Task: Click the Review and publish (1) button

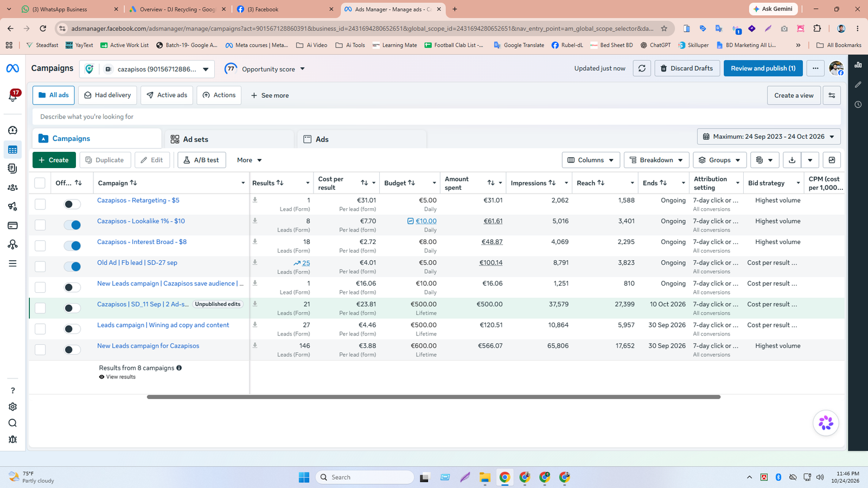Action: 763,68
